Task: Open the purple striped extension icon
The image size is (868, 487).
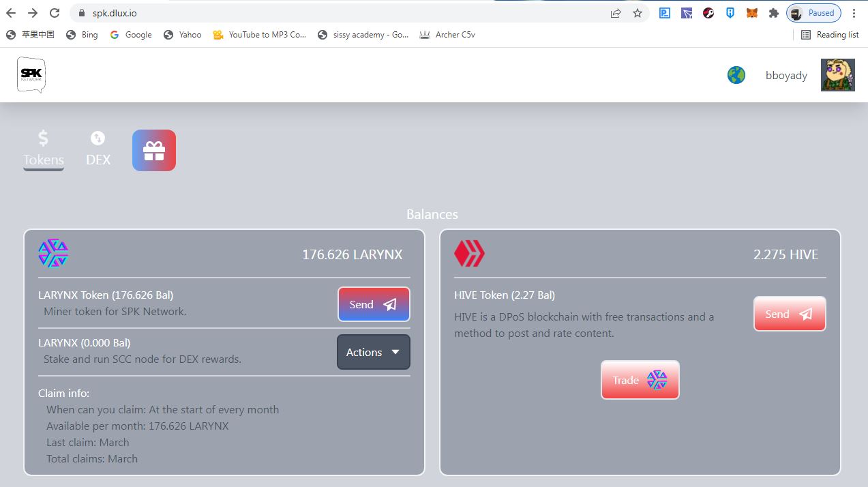Action: [x=687, y=13]
